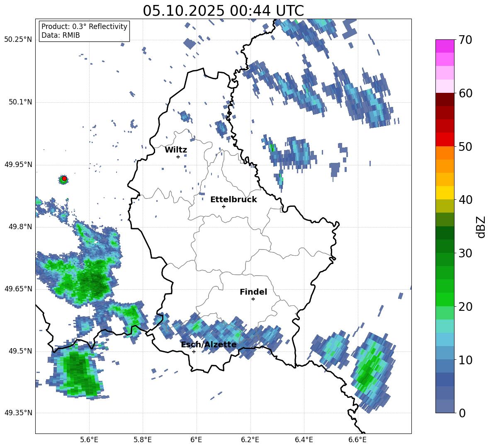Select the Ettelbruck city label
The height and width of the screenshot is (448, 491).
click(233, 200)
